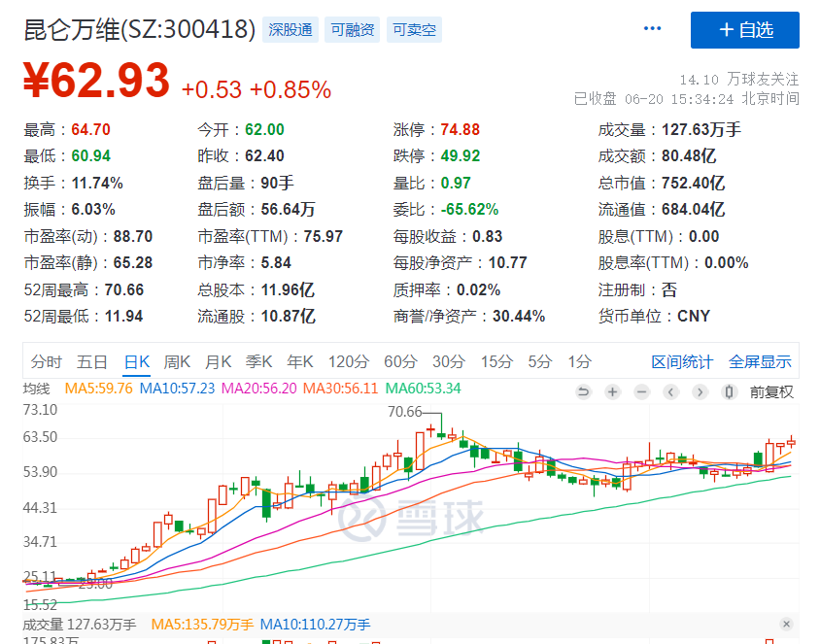This screenshot has height=644, width=820.
Task: Switch to the 60分 interval tab
Action: tap(399, 361)
